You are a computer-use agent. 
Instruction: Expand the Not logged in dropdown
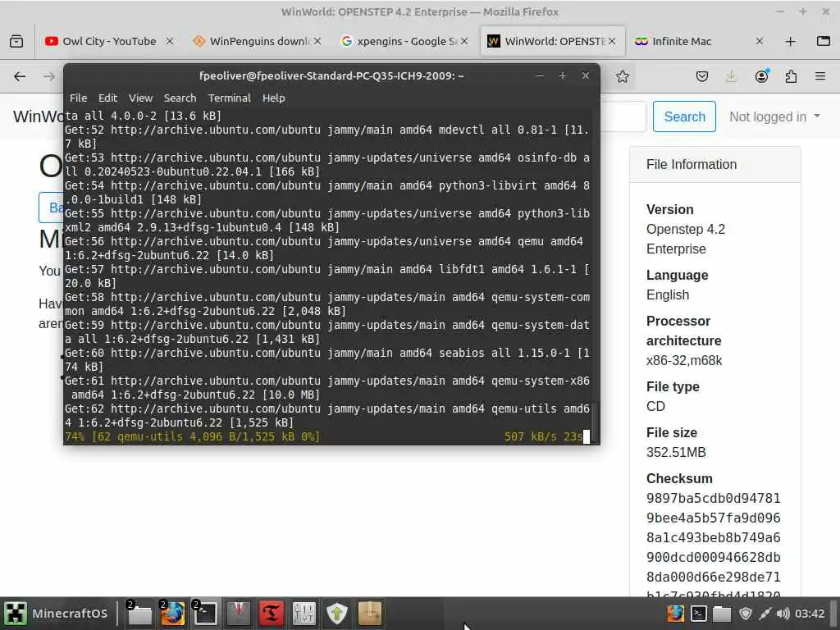coord(774,116)
